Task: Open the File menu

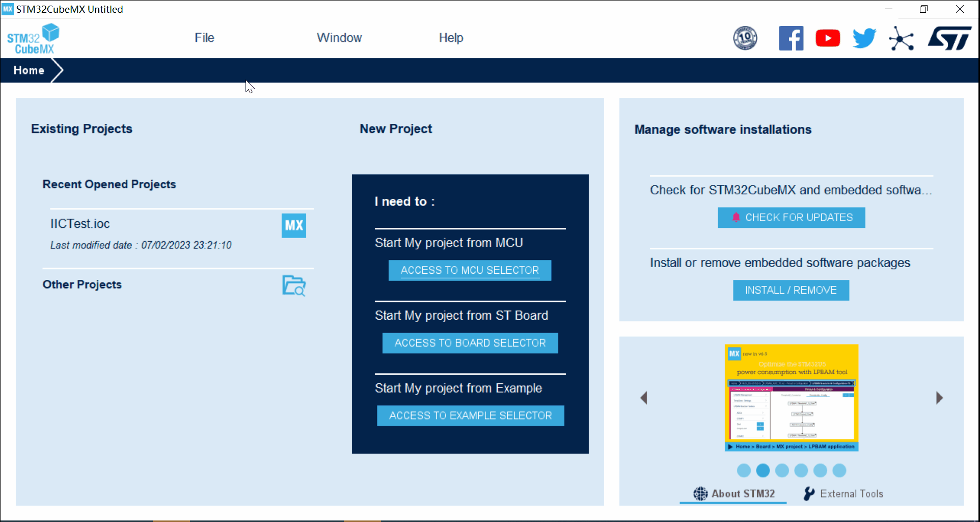Action: pos(204,38)
